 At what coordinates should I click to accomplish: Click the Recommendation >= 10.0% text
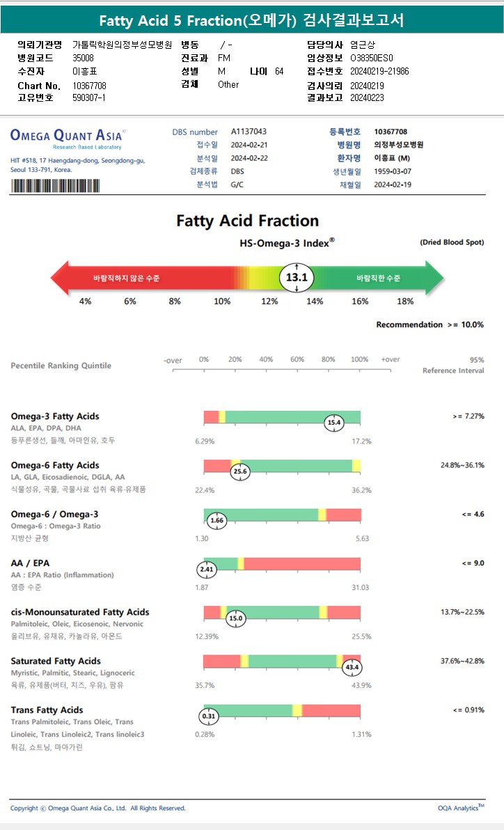coord(430,324)
